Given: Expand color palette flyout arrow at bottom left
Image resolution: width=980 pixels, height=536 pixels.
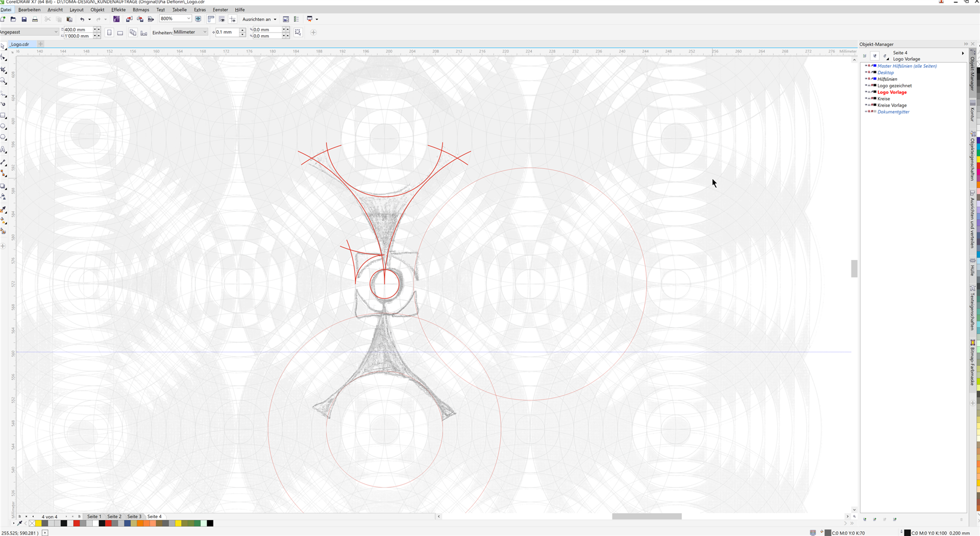Looking at the screenshot, I should 14,523.
